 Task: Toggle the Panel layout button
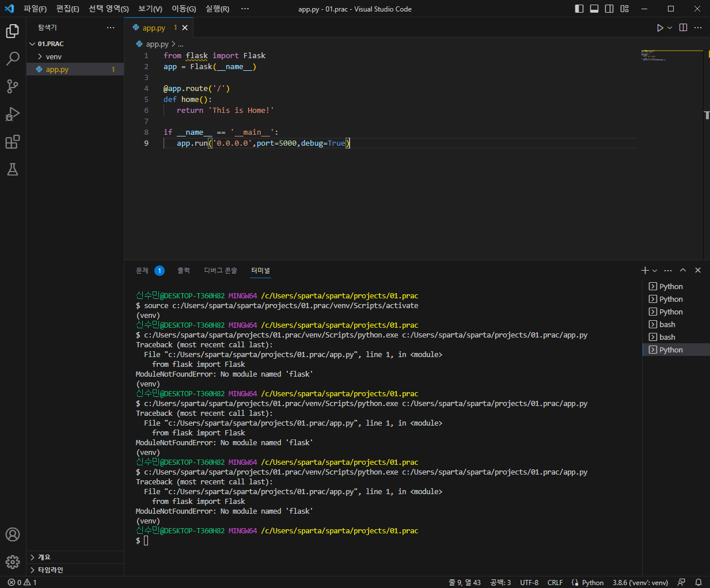point(594,9)
